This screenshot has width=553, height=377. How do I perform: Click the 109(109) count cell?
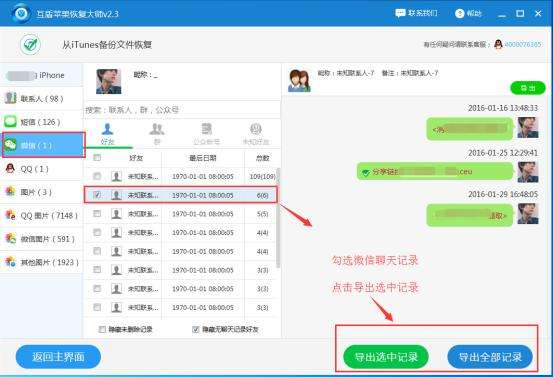pyautogui.click(x=262, y=176)
